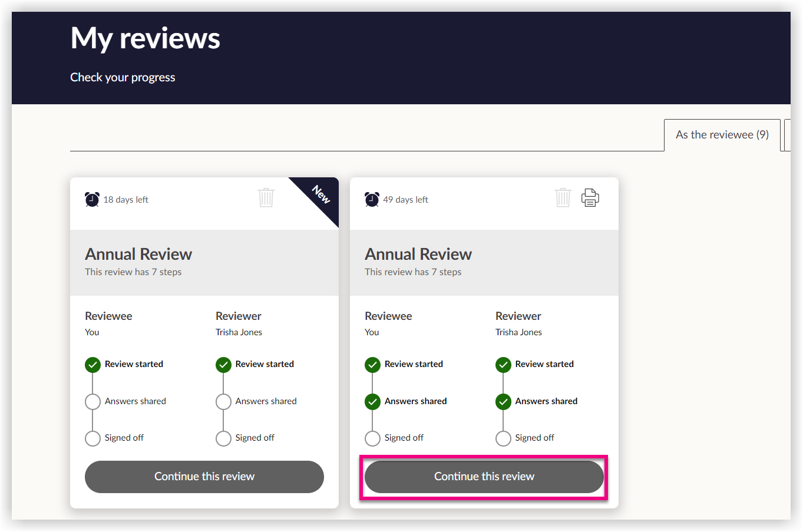
Task: Click the green Answers shared checkmark for Trisha Jones
Action: click(x=503, y=401)
